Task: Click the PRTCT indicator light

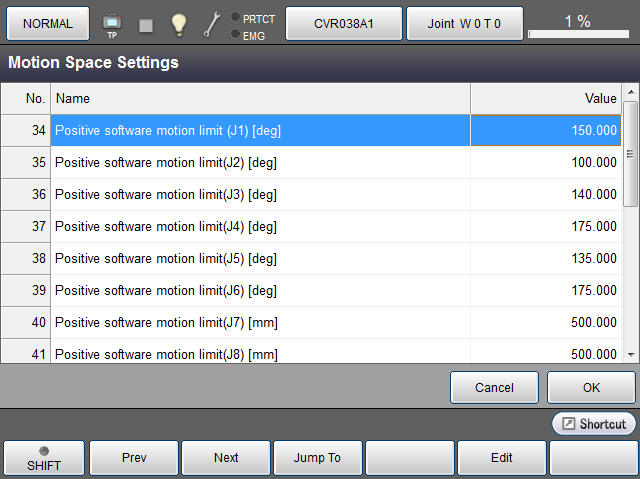Action: tap(235, 17)
